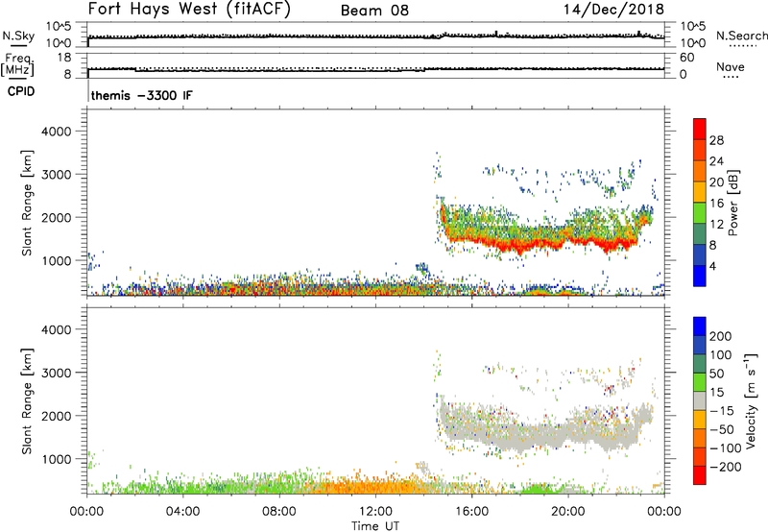This screenshot has height=532, width=768.
Task: Click the "4000" tick in the power panel
Action: tap(56, 132)
